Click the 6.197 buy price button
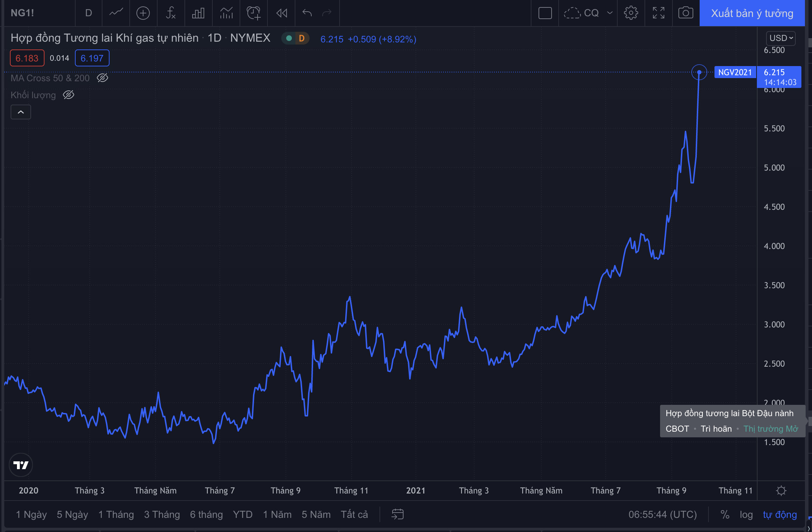Image resolution: width=812 pixels, height=532 pixels. (x=92, y=58)
